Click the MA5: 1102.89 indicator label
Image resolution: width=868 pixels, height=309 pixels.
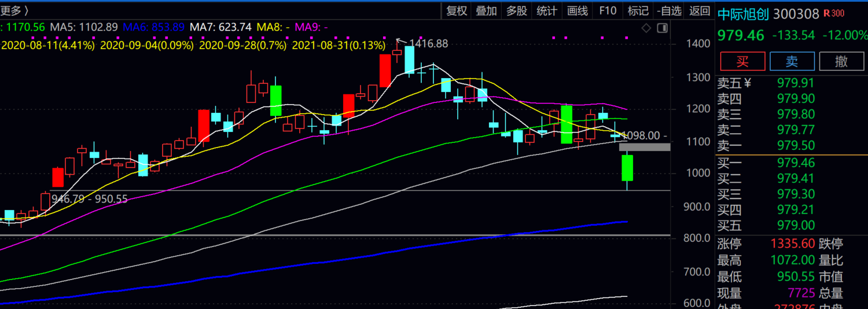[84, 27]
